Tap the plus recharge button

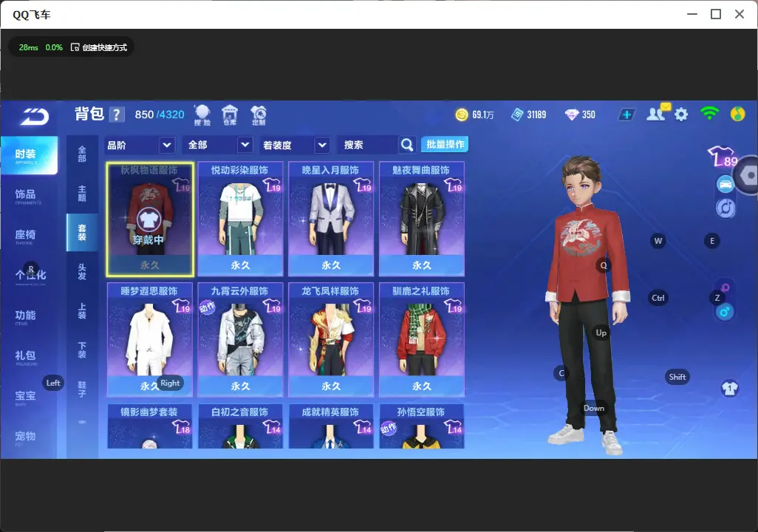(626, 115)
